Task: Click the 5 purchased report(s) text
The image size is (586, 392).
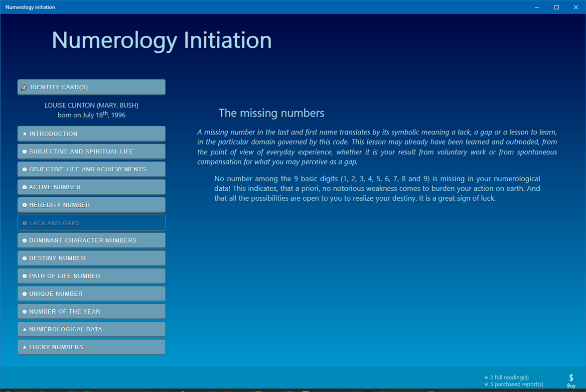Action: tap(517, 384)
